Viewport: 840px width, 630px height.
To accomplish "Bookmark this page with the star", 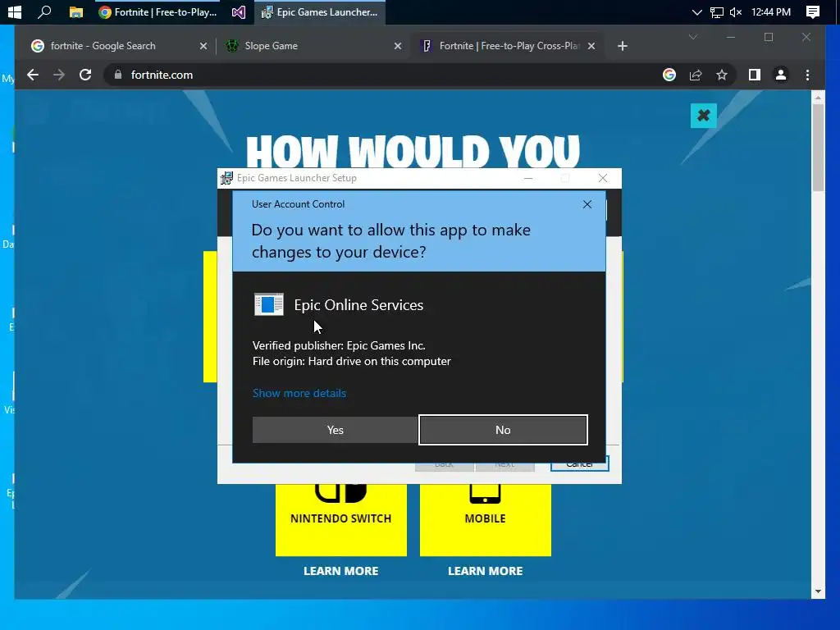I will click(722, 75).
